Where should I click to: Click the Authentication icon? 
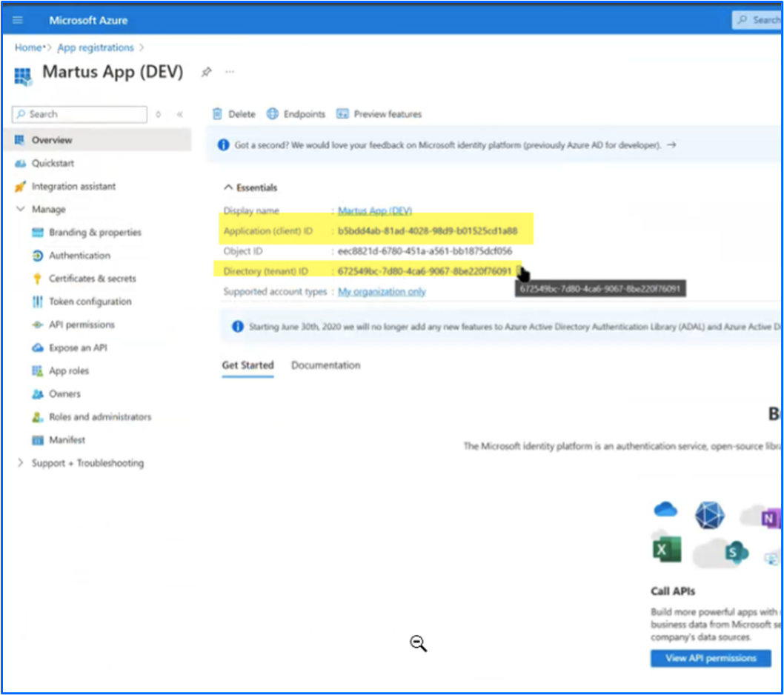(x=38, y=256)
